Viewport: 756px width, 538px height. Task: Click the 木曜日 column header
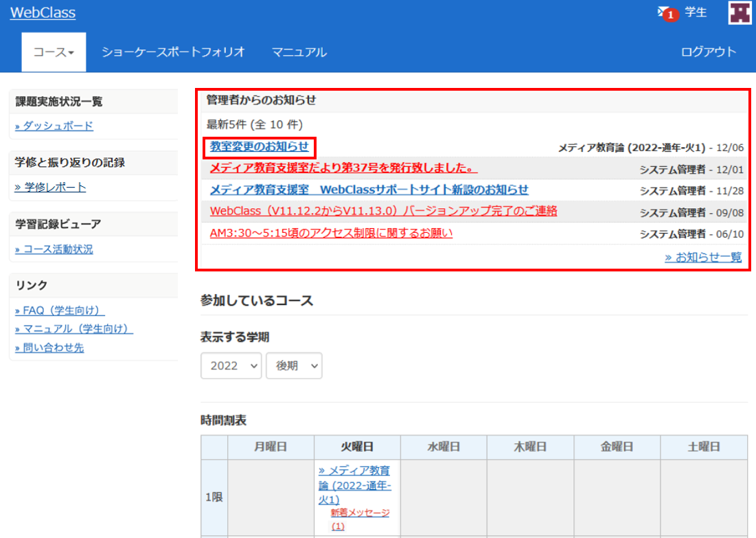coord(530,447)
